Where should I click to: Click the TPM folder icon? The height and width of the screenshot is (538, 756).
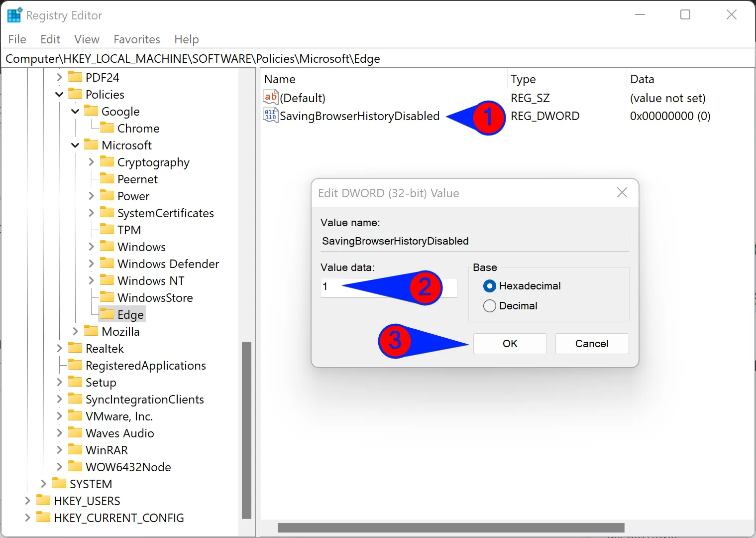click(x=107, y=230)
